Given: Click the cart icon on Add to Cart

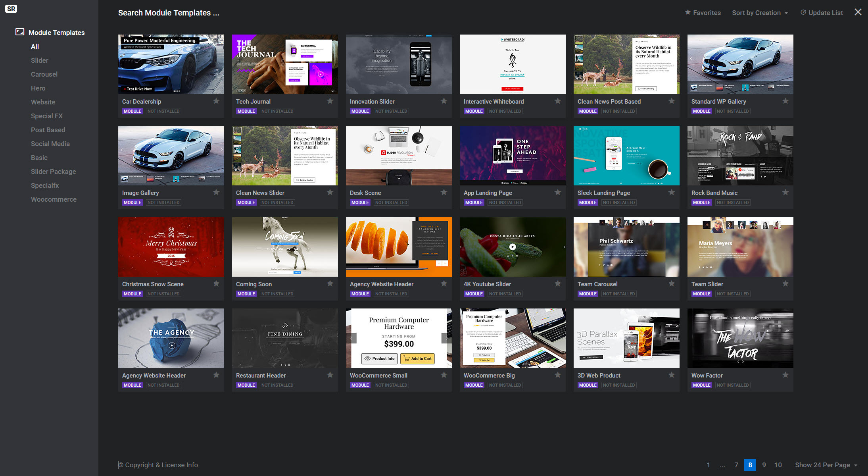Looking at the screenshot, I should (406, 358).
